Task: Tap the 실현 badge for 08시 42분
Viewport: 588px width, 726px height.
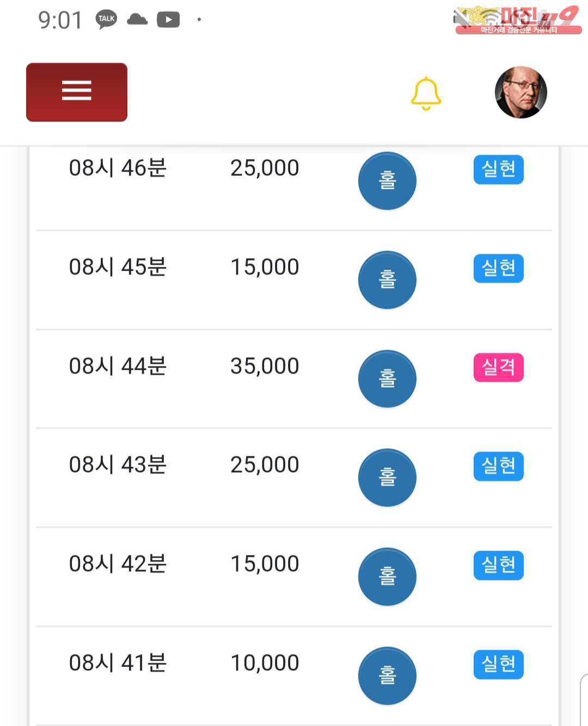Action: click(498, 565)
